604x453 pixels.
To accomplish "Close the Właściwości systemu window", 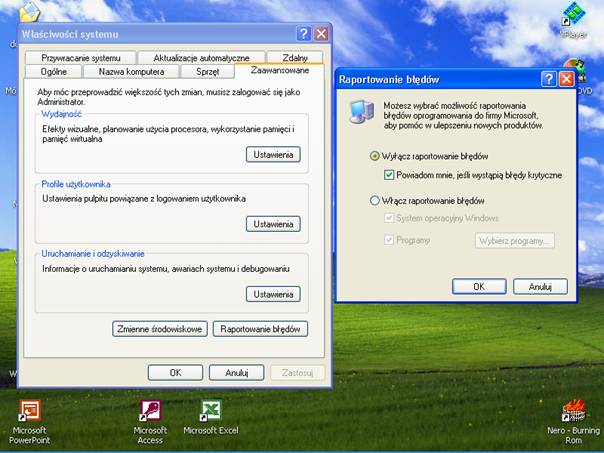I will [x=321, y=34].
